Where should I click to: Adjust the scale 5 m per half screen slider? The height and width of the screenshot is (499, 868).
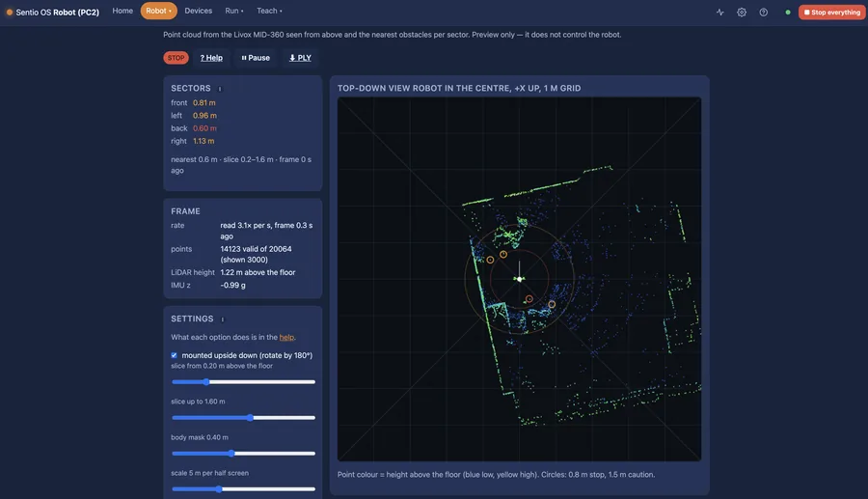click(244, 489)
